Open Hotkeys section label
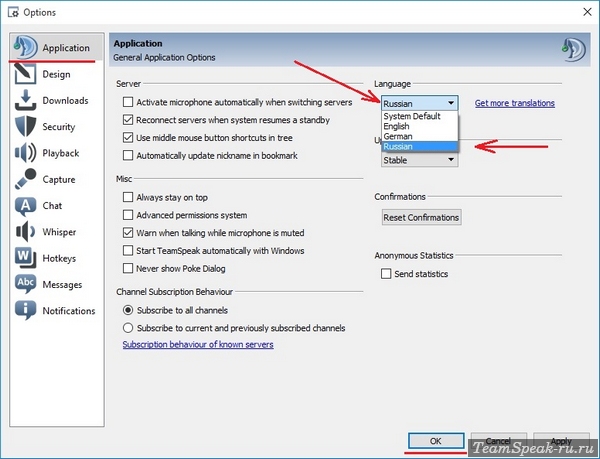 [x=59, y=259]
